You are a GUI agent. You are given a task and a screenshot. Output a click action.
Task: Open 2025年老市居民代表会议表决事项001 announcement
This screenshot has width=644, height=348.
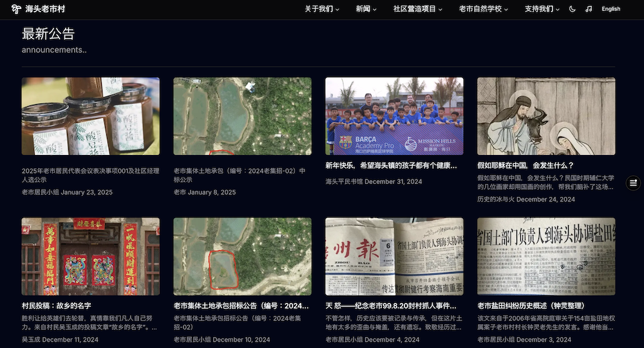point(90,175)
